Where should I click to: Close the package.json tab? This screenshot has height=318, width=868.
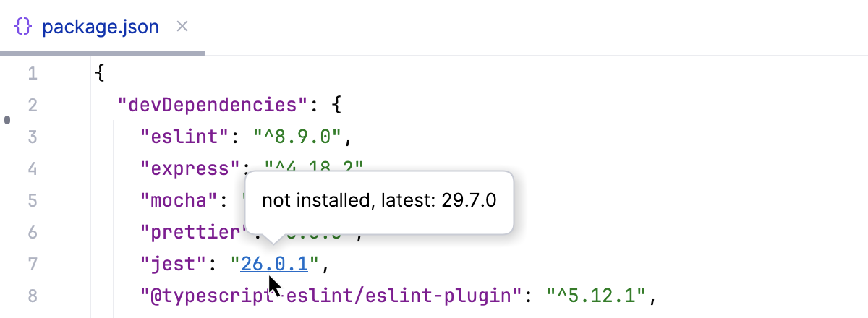(182, 27)
